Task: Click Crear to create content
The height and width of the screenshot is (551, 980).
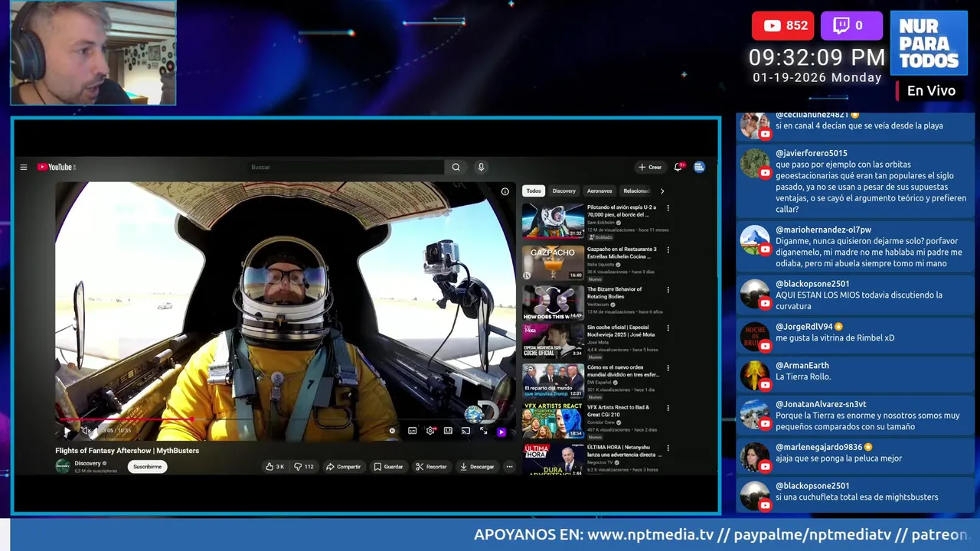Action: point(650,167)
